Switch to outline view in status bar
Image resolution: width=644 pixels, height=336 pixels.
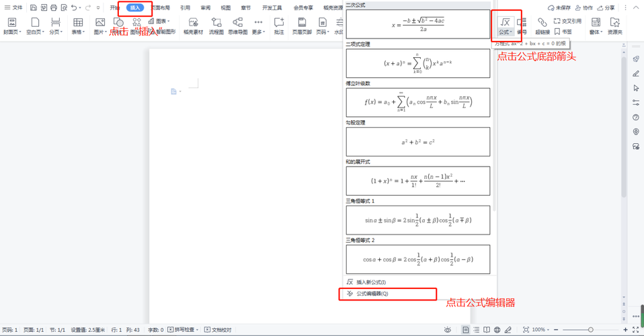[x=477, y=329]
